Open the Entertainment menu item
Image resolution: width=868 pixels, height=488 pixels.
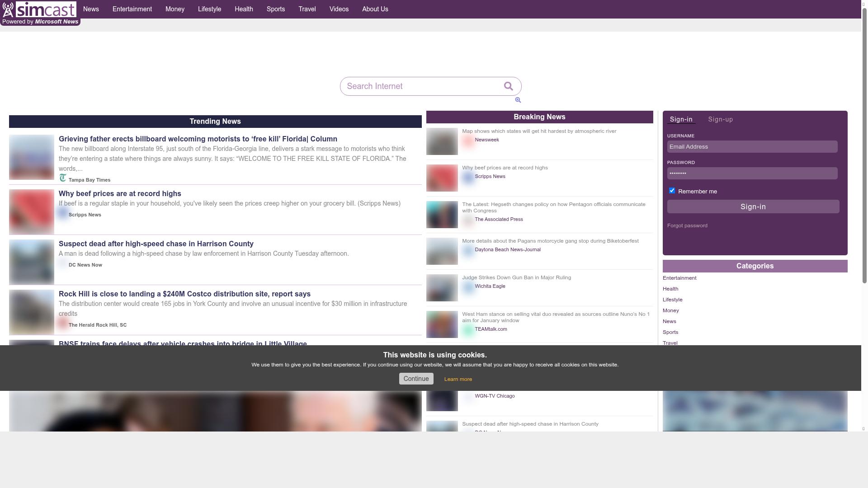coord(132,9)
